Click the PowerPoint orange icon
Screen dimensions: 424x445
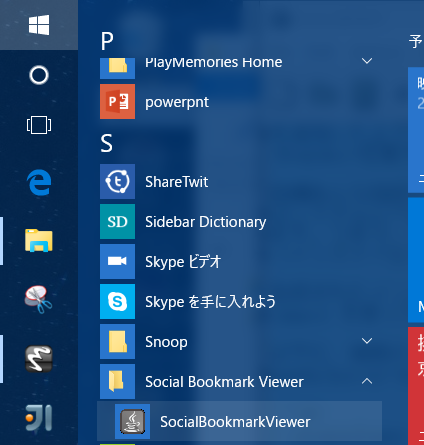point(117,101)
